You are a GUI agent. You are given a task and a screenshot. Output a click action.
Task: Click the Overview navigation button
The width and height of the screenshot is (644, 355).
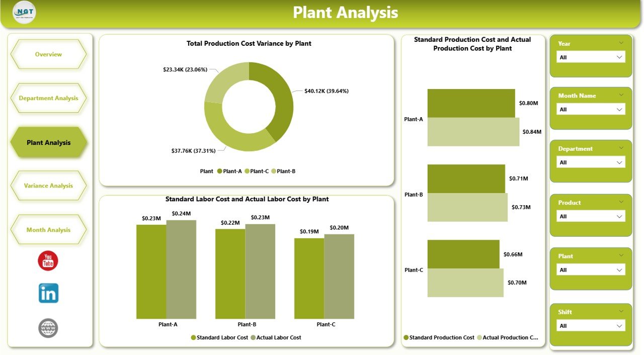[48, 54]
